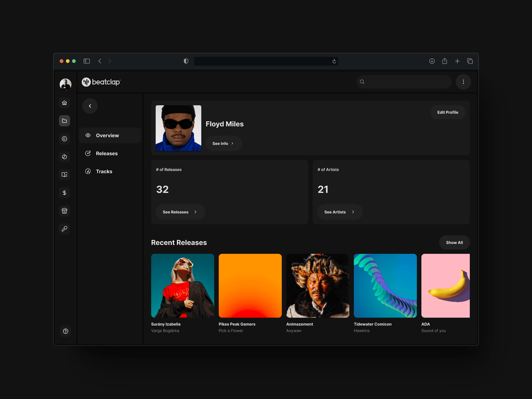Click the browser address bar
Image resolution: width=532 pixels, height=399 pixels.
tap(266, 61)
